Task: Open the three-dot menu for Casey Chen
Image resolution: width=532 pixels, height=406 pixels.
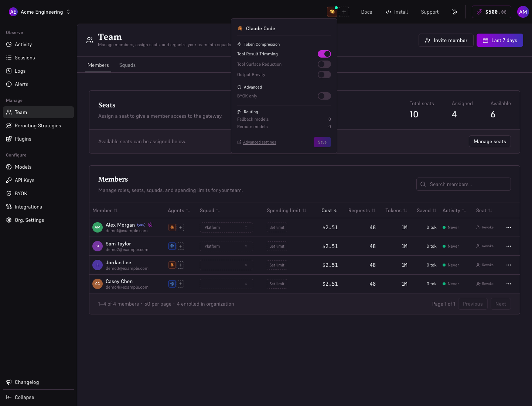Action: pos(509,284)
